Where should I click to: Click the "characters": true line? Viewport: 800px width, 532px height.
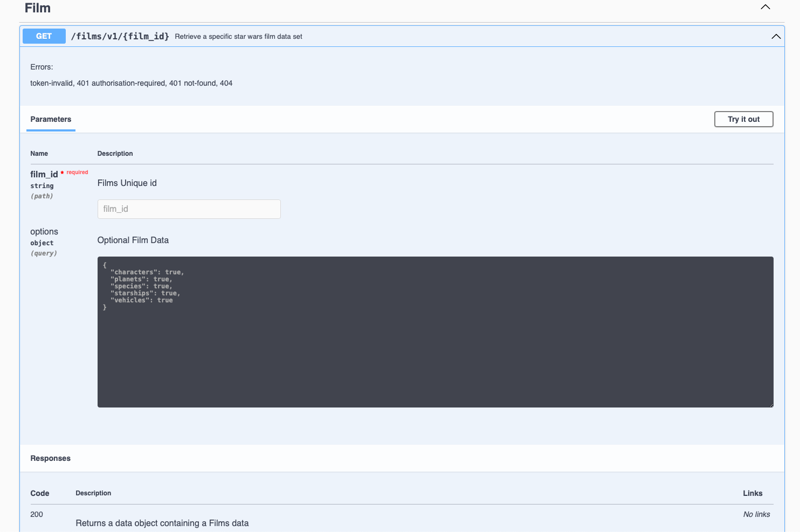147,272
